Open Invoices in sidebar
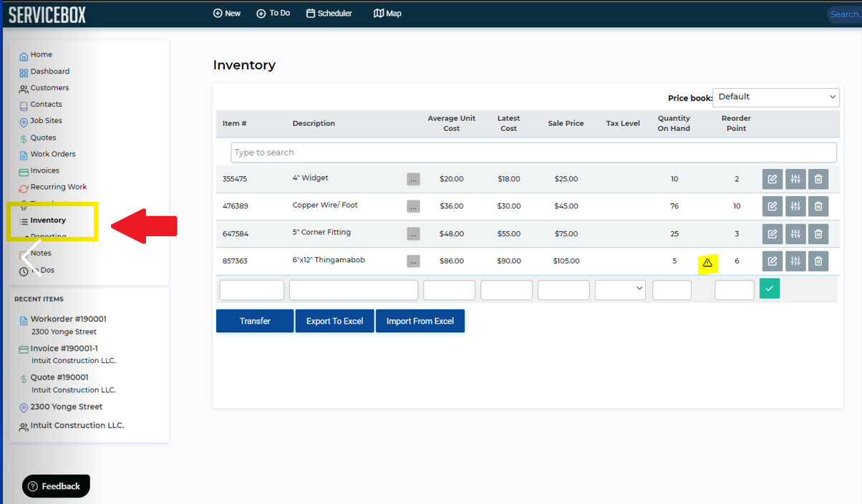Image resolution: width=862 pixels, height=504 pixels. click(44, 170)
